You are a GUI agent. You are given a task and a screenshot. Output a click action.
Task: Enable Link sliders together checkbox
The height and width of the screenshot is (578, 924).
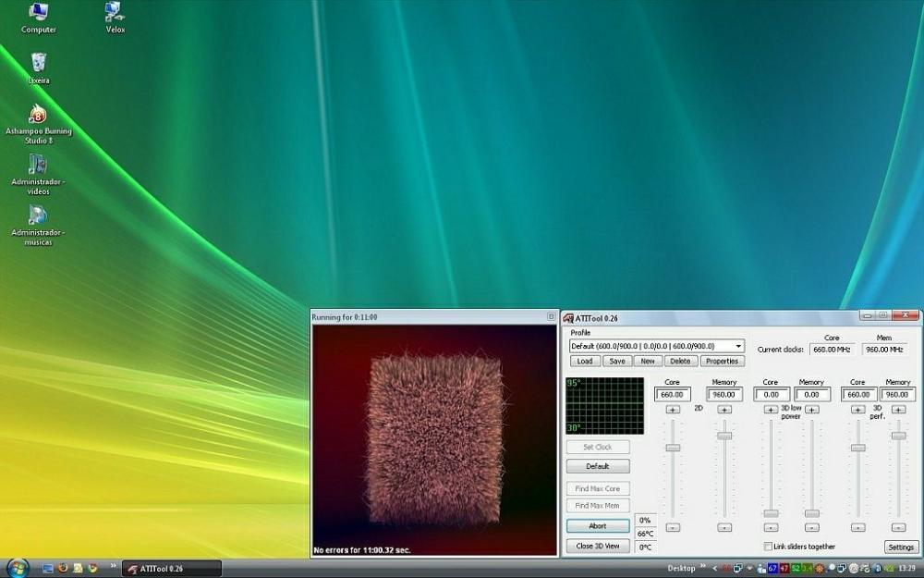tap(768, 547)
